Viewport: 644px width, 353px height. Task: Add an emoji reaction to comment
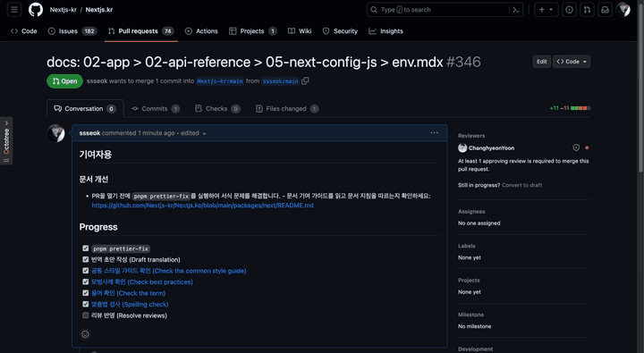85,334
